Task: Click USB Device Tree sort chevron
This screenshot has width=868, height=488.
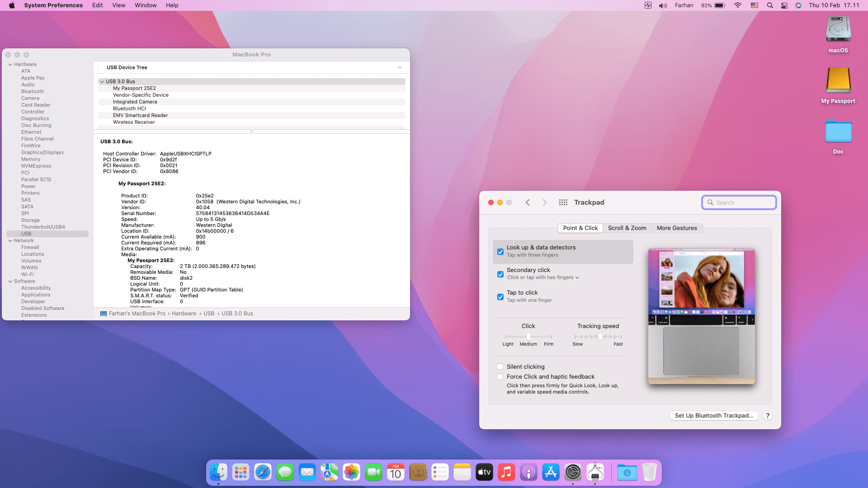Action: click(x=400, y=67)
